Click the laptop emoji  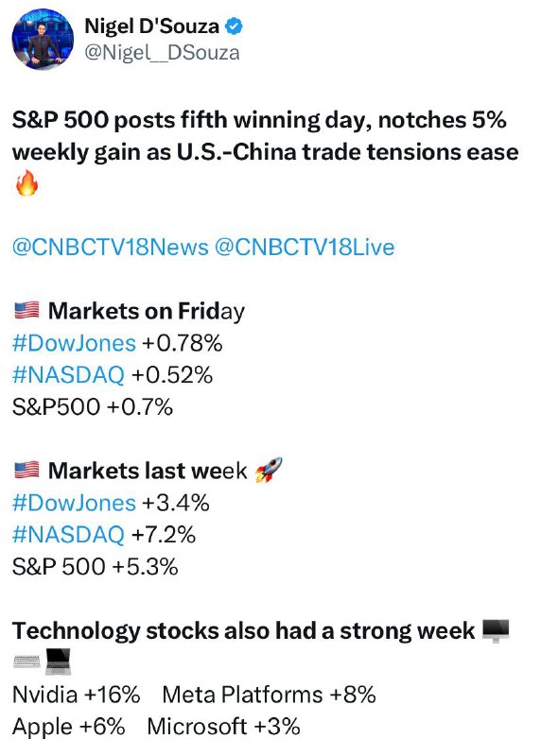58,662
